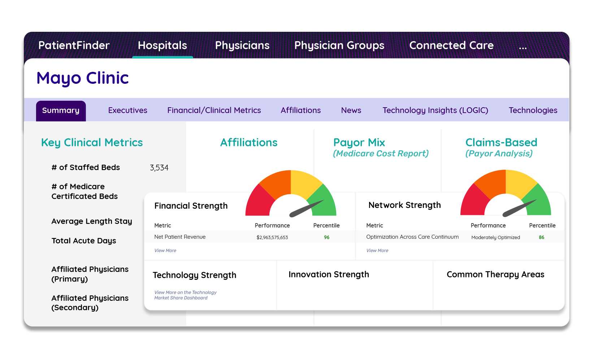
Task: Open Technology Insights (LOGIC) sub-tab
Action: click(x=435, y=110)
